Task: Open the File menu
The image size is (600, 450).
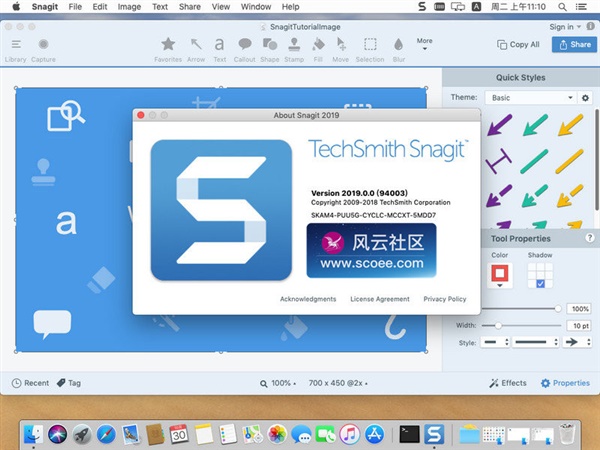Action: point(75,7)
